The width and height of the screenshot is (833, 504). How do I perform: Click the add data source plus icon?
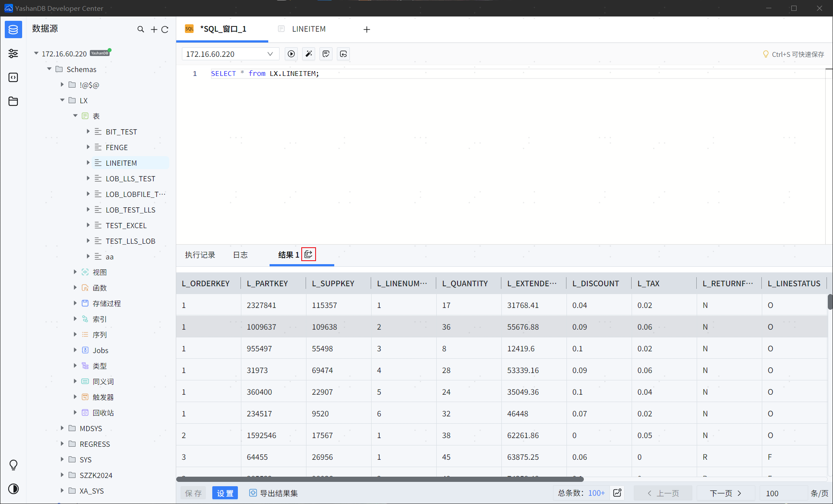(154, 29)
